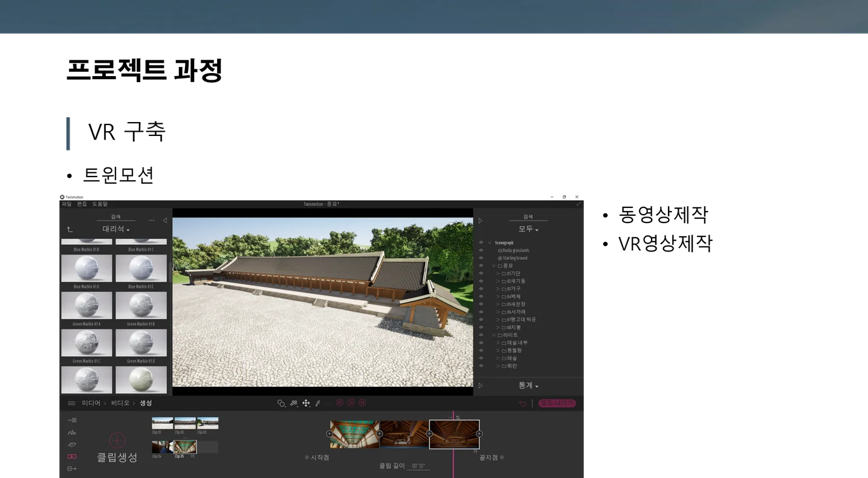Expand the 태실 내부 folder
Image resolution: width=868 pixels, height=478 pixels.
click(498, 343)
